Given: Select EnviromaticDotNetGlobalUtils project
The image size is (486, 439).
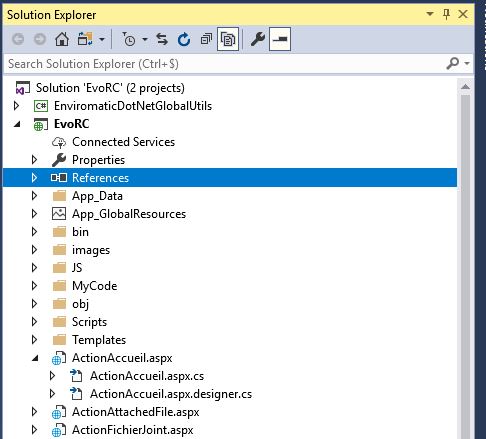Looking at the screenshot, I should coord(133,106).
